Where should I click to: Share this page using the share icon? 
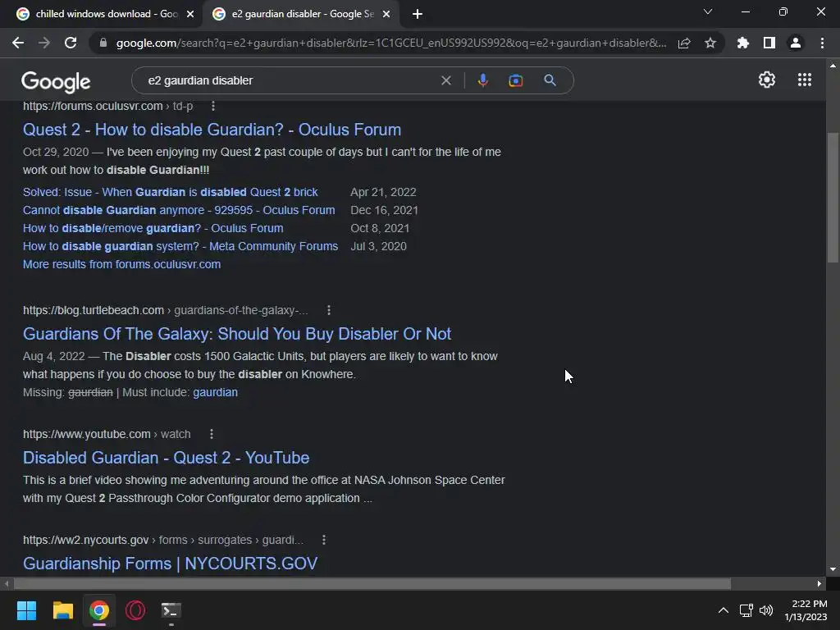click(x=684, y=43)
